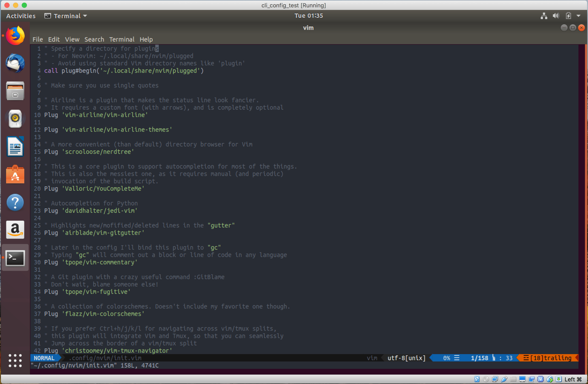
Task: Launch Thunderbird mail from the dock
Action: point(15,63)
